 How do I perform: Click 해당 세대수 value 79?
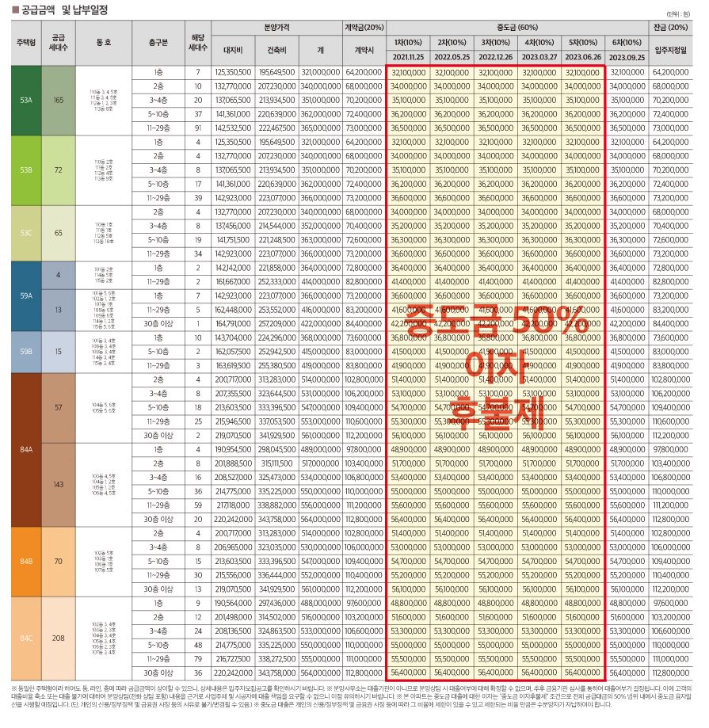point(198,659)
